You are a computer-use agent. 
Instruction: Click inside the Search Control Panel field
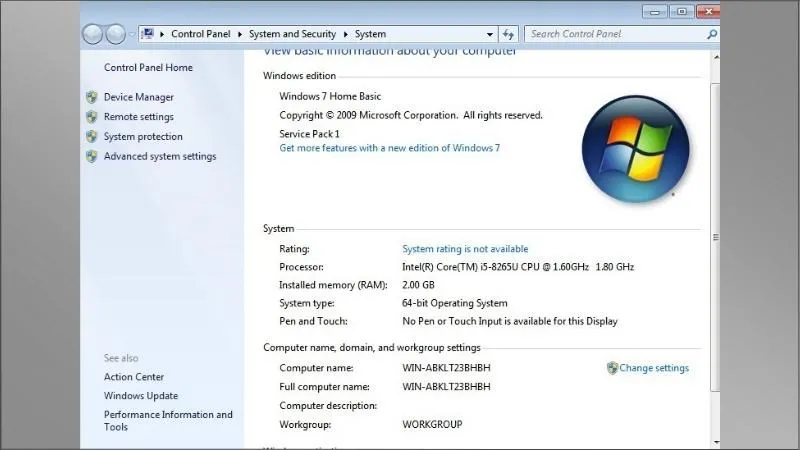pos(615,34)
